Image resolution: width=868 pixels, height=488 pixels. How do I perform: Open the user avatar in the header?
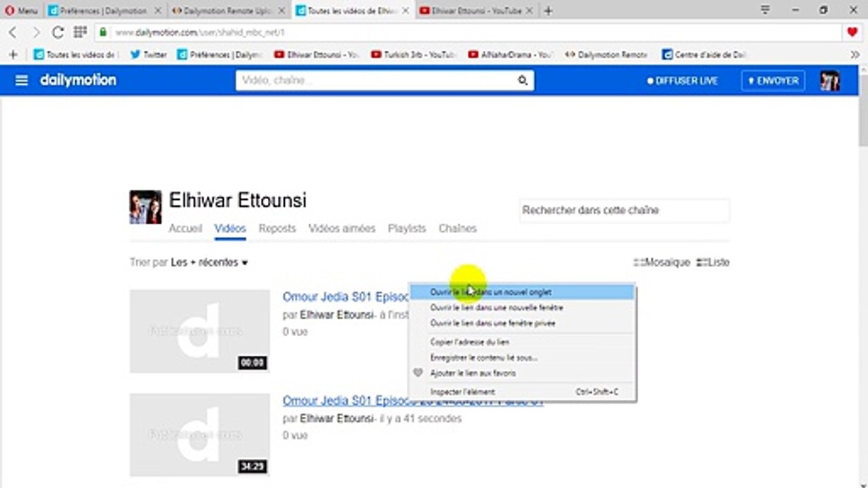point(830,81)
